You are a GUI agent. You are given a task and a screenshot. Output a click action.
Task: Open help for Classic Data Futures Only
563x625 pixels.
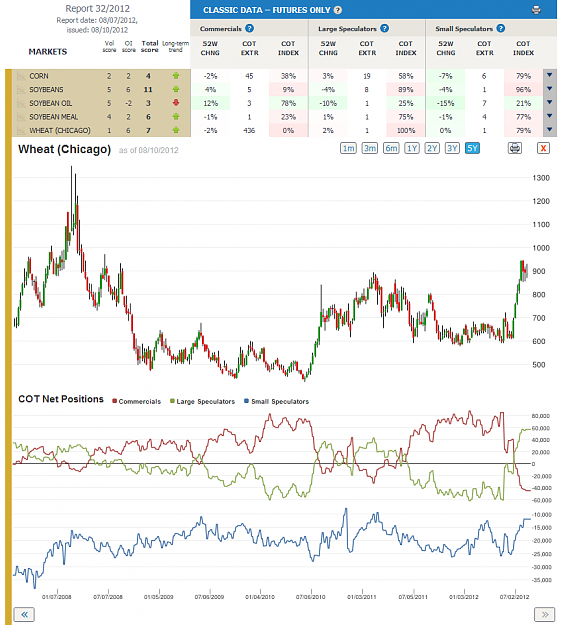click(338, 10)
